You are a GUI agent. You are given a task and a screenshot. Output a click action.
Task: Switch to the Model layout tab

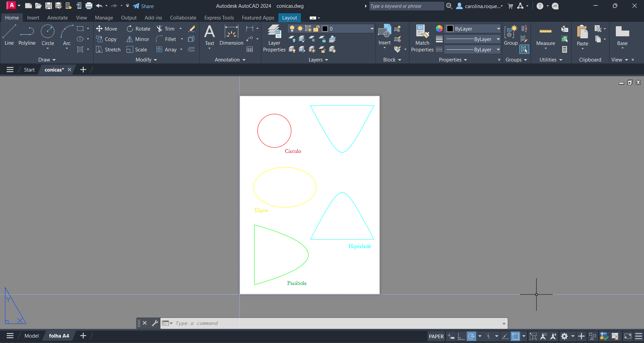pyautogui.click(x=32, y=336)
